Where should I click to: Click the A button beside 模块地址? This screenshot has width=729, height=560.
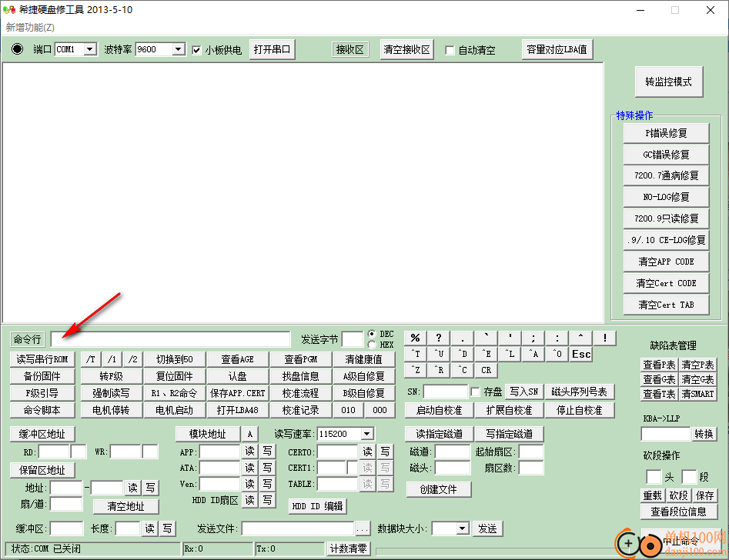pos(249,434)
